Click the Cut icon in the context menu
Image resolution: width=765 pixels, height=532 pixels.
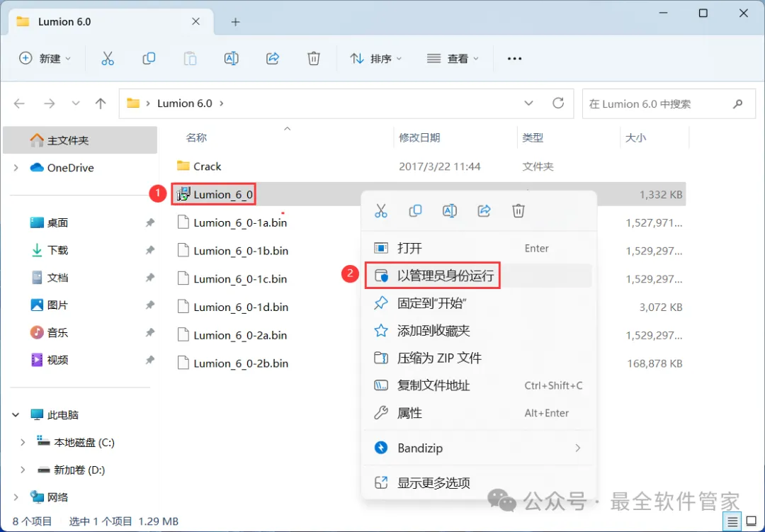tap(380, 211)
